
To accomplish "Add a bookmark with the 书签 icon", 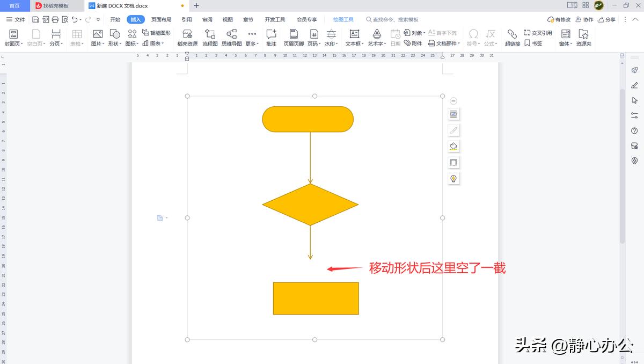I will [x=533, y=43].
